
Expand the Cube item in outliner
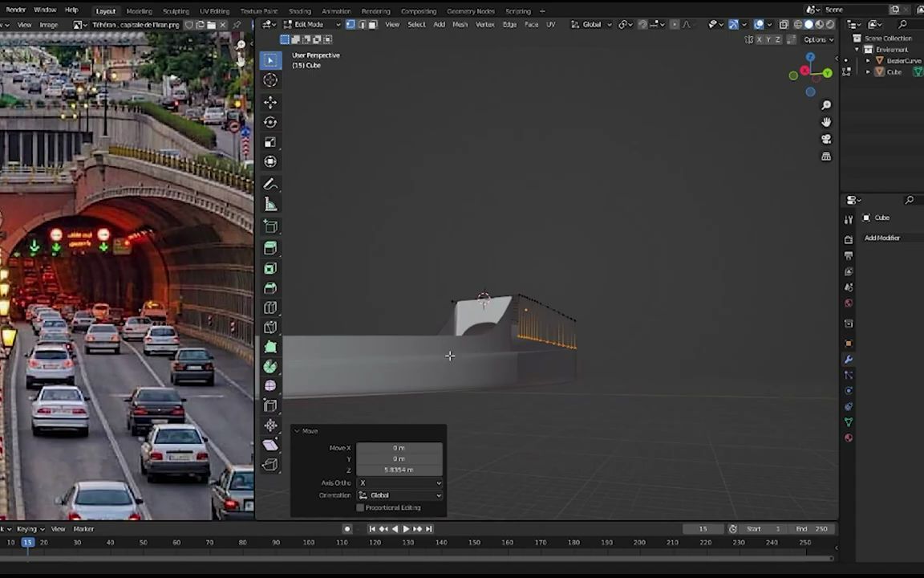[x=868, y=72]
